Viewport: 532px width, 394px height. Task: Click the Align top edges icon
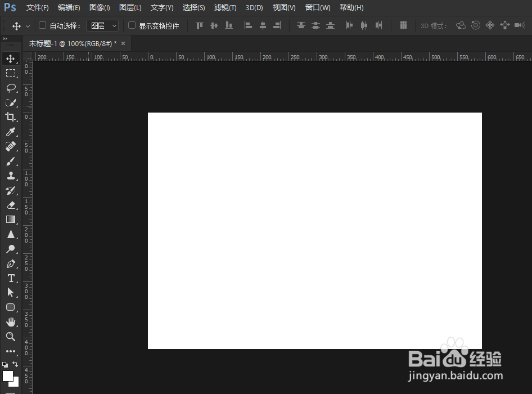tap(200, 25)
